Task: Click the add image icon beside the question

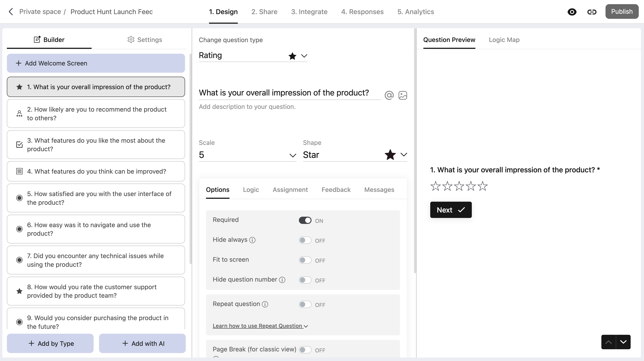Action: (403, 95)
